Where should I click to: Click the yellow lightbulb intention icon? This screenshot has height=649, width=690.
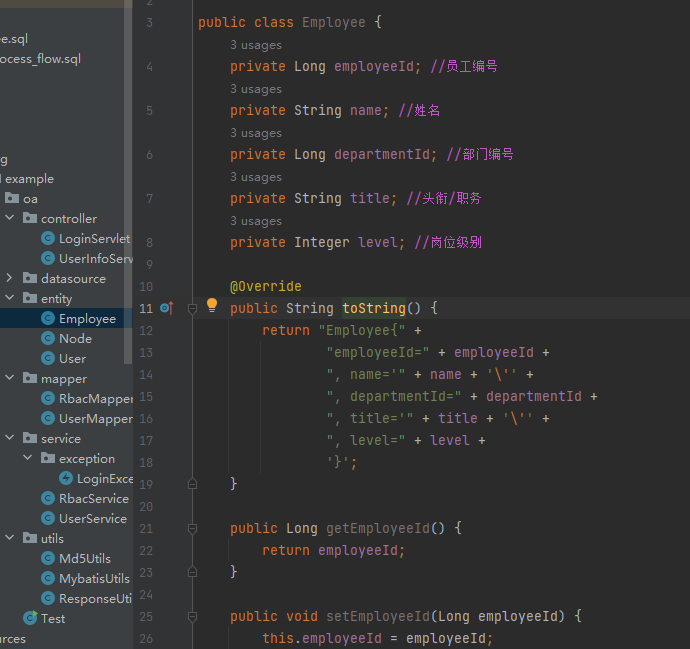[212, 306]
